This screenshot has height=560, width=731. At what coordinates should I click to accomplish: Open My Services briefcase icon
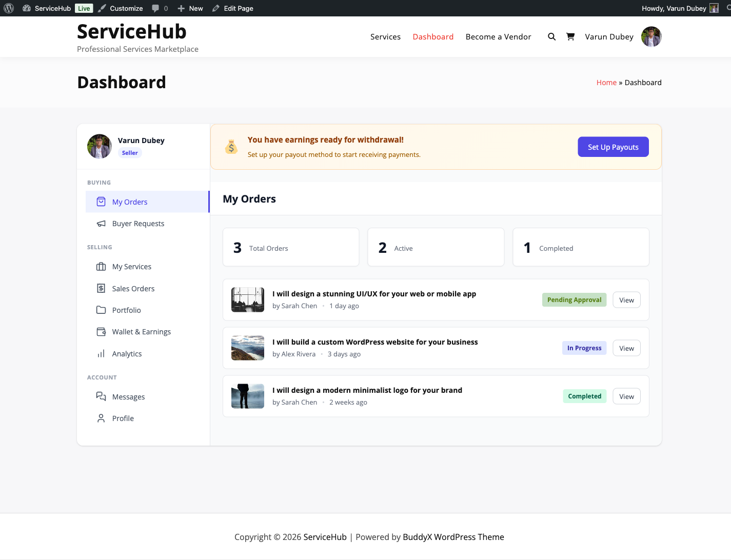coord(101,266)
